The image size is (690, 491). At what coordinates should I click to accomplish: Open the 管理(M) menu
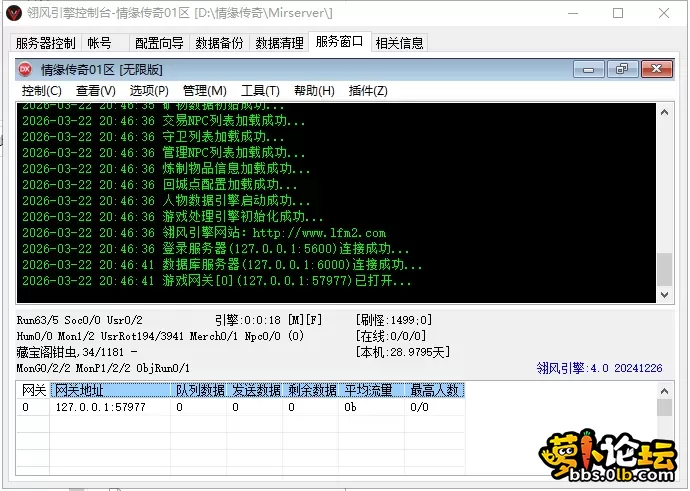click(205, 91)
